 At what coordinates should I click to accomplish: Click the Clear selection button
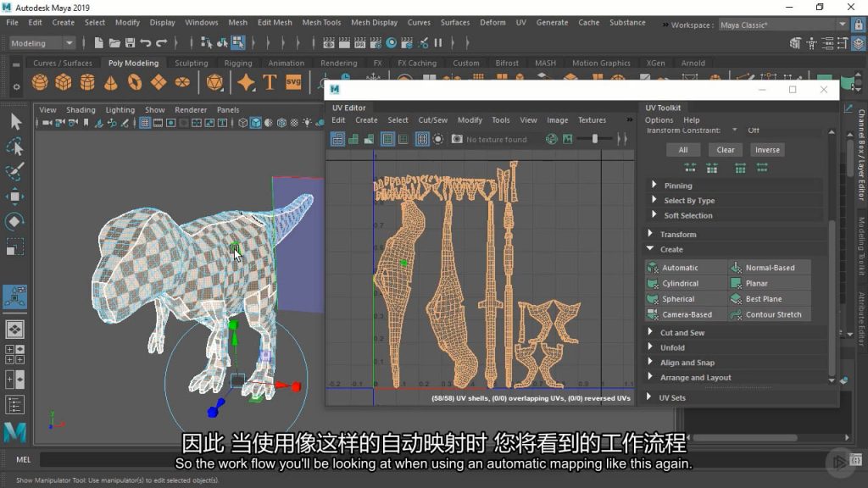726,149
